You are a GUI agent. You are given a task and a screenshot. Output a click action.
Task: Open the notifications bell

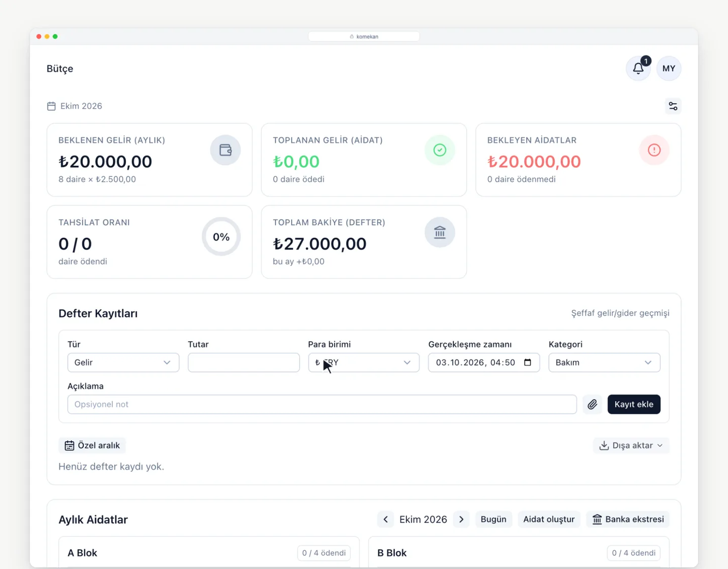pos(638,68)
